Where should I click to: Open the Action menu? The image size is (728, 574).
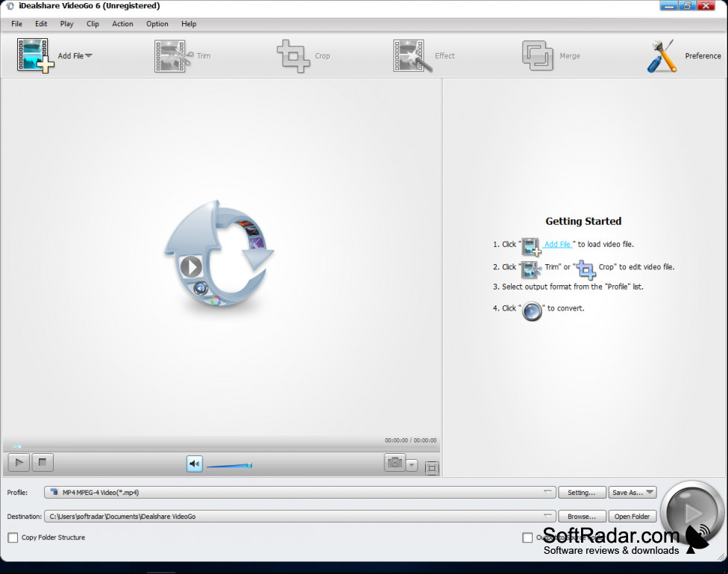point(122,24)
